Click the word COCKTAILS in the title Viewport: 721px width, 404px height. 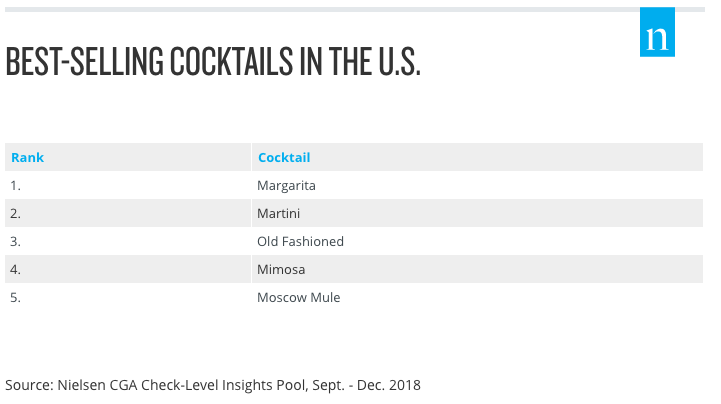click(x=231, y=61)
